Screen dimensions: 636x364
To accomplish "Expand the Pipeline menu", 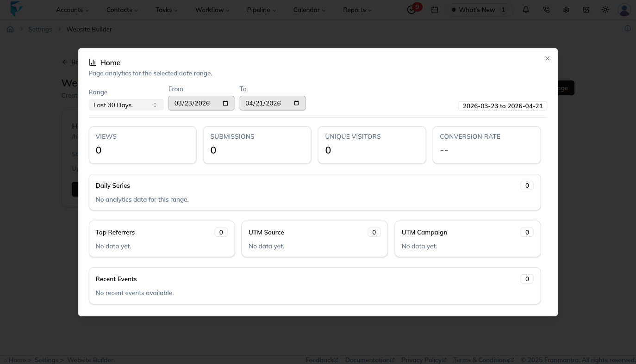I will (x=261, y=10).
